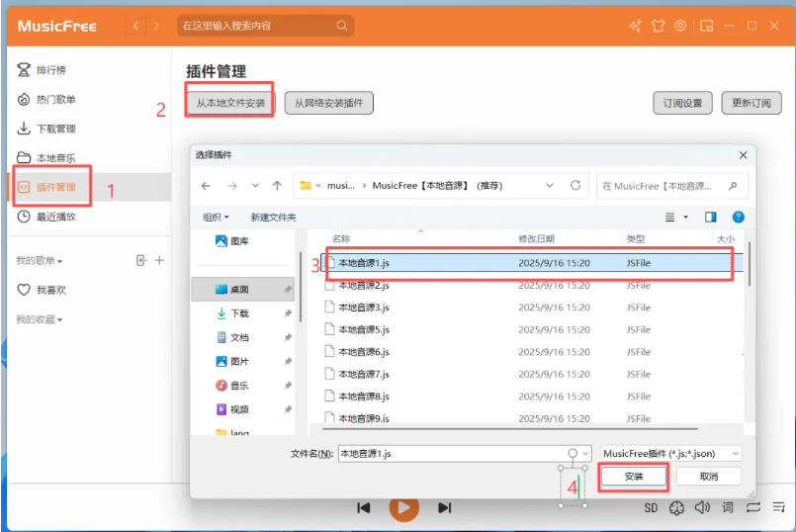Switch to mini mode window icon
The height and width of the screenshot is (532, 796).
pos(707,26)
